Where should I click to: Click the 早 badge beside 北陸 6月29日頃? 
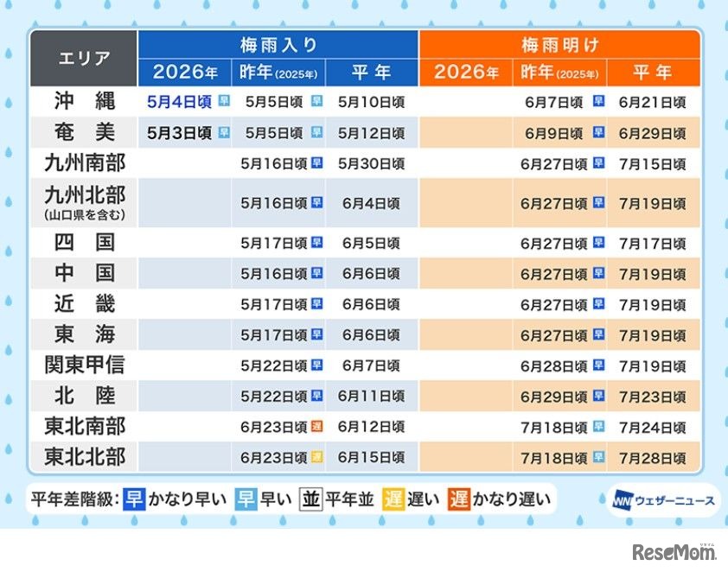(x=599, y=395)
